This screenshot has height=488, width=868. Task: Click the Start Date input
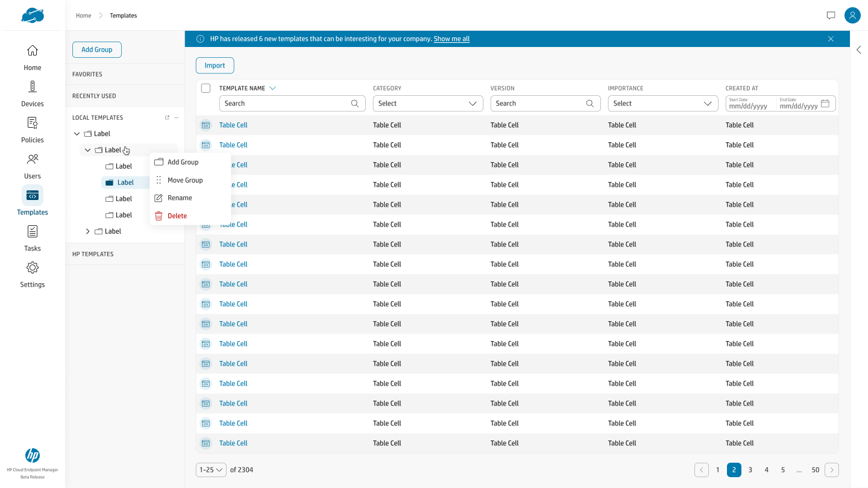pyautogui.click(x=749, y=104)
